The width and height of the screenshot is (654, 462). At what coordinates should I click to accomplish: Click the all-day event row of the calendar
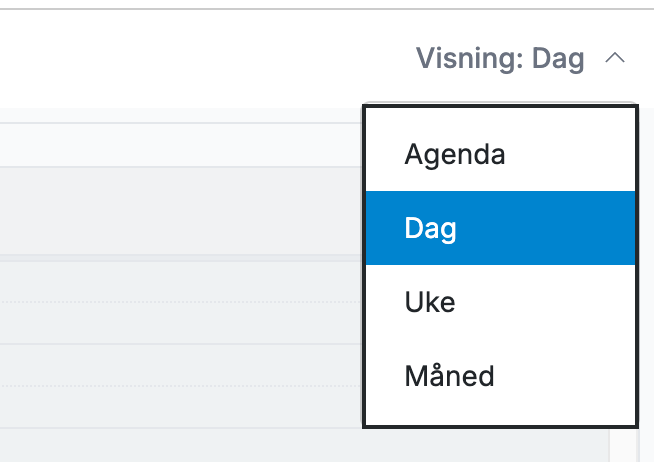click(181, 211)
